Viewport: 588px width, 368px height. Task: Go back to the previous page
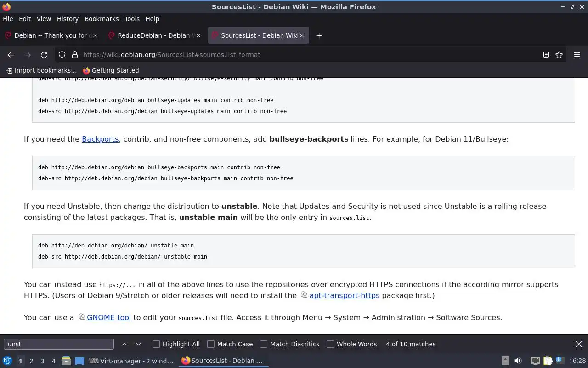coord(11,55)
